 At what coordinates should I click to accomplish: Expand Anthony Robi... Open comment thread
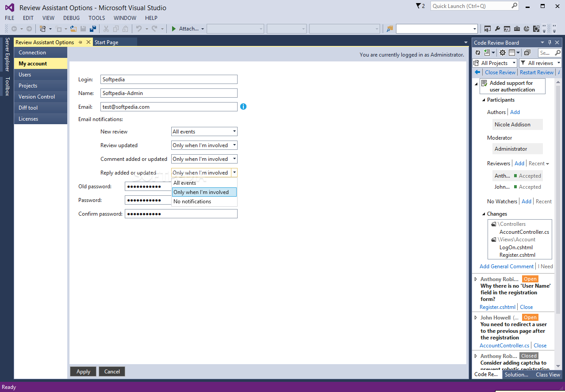tap(476, 279)
